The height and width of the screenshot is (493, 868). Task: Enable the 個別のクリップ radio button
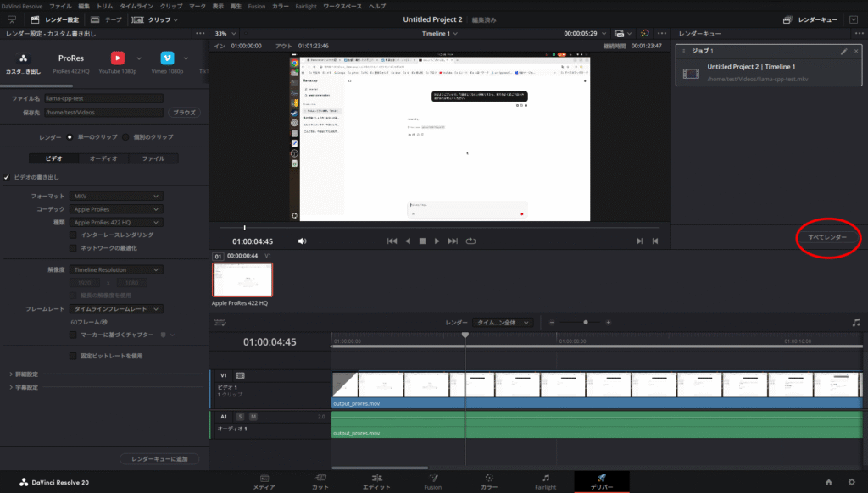[x=125, y=136]
